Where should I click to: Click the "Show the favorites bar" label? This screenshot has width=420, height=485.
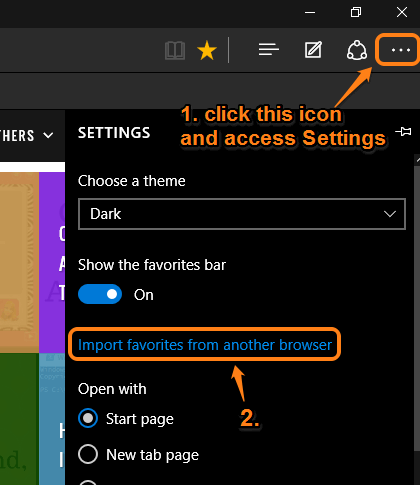point(152,265)
